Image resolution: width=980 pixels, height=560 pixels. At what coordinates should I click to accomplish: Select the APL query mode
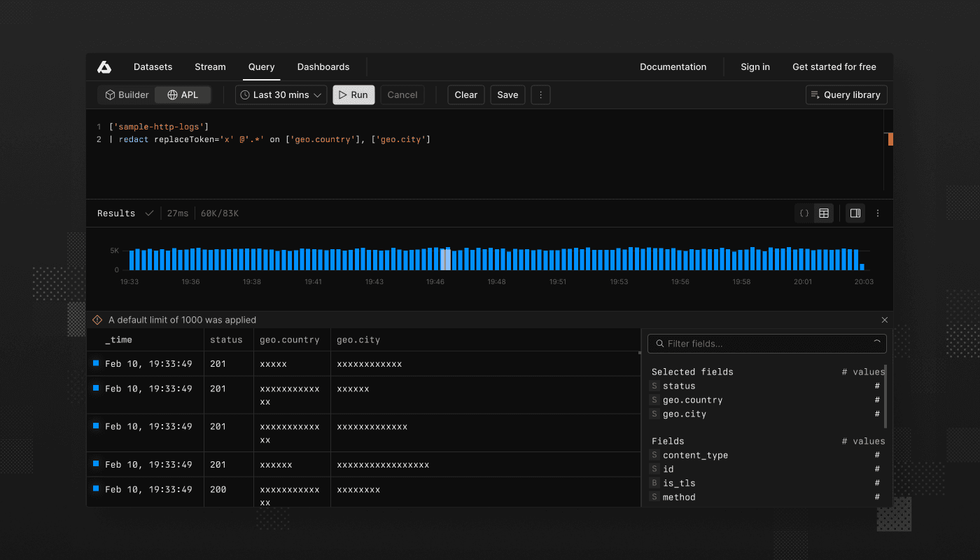click(182, 94)
